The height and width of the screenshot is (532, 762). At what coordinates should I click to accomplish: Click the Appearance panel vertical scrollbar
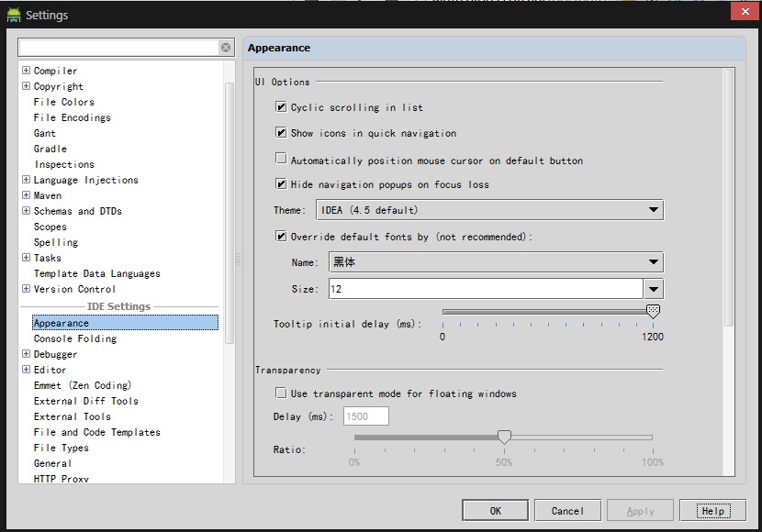pyautogui.click(x=728, y=198)
